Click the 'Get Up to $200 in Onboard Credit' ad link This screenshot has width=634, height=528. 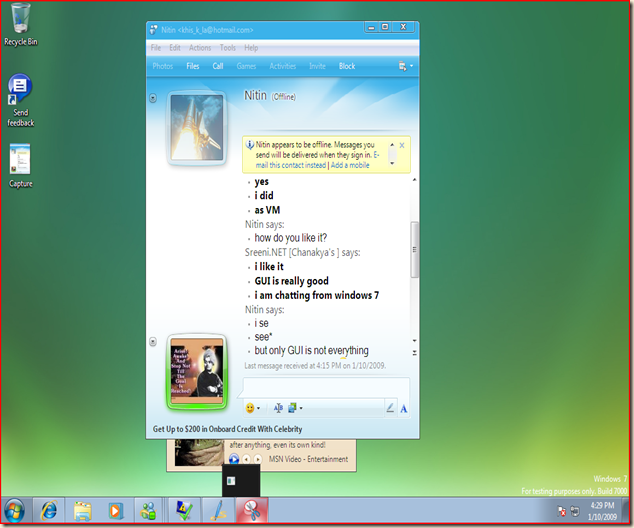pos(227,429)
